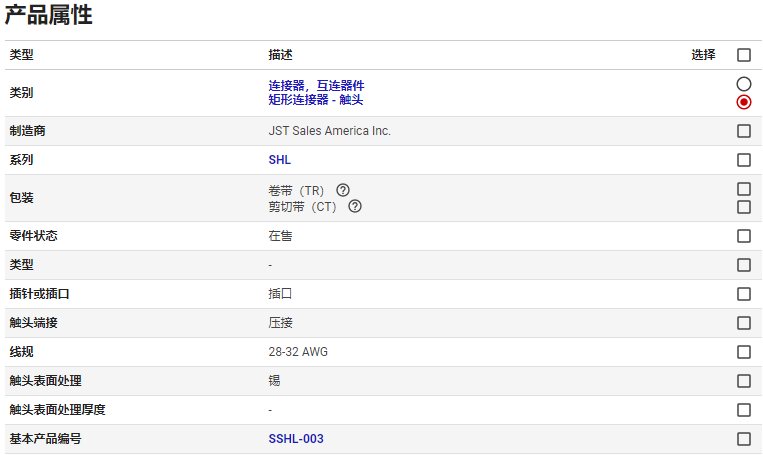Tick the 触头端接 压接 checkbox
The image size is (763, 455).
(743, 323)
